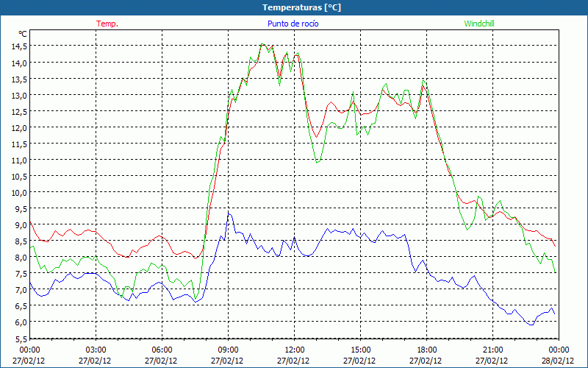Click the 7,0 y-axis value
Viewport: 588px width, 368px height.
(x=21, y=289)
